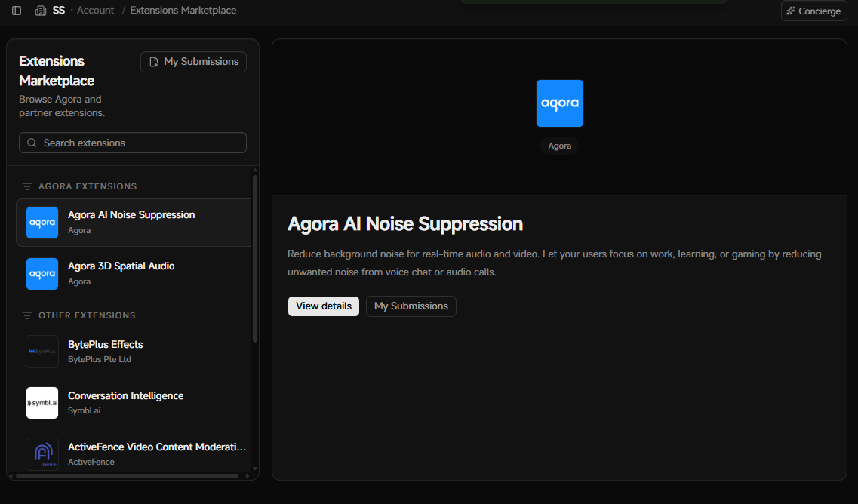Click the 'Symbl.ai' vendor text
The width and height of the screenshot is (858, 504).
[85, 411]
